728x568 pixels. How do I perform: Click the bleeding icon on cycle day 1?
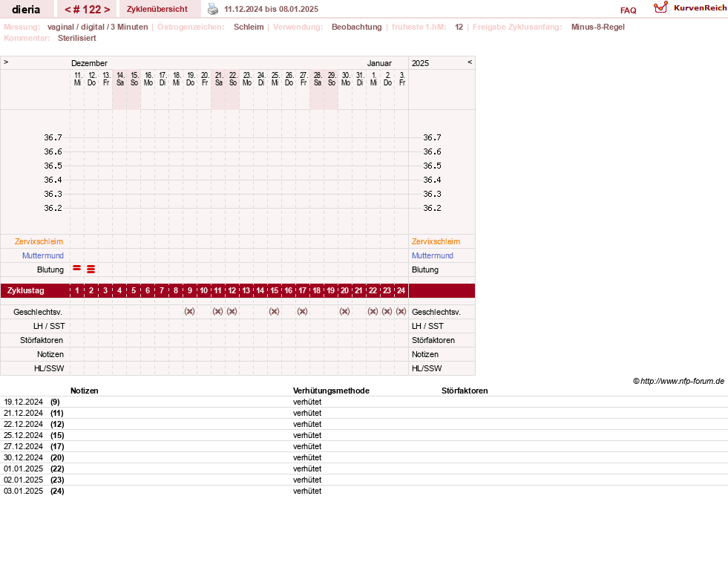pyautogui.click(x=77, y=268)
